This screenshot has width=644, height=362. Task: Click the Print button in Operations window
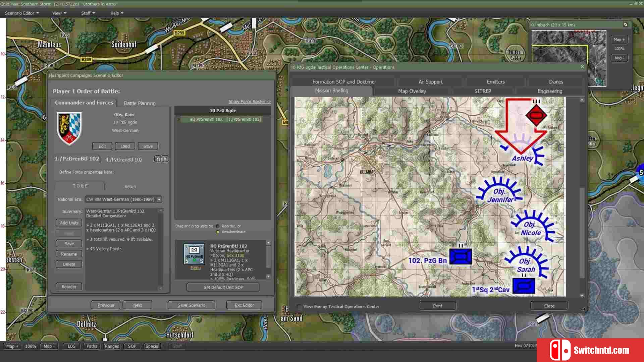437,306
